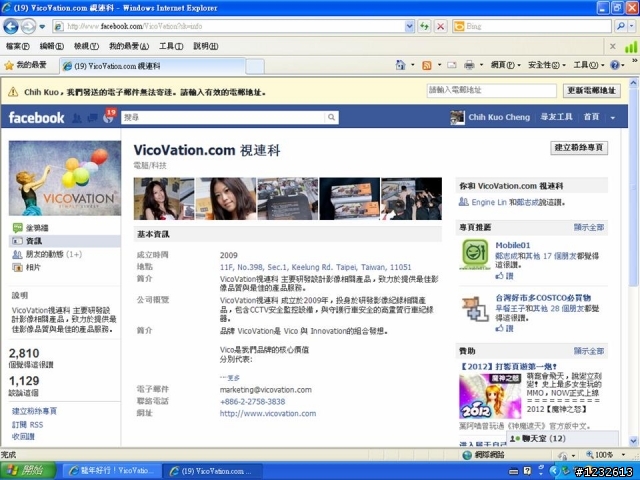Click the ⋯更多 link to expand description
The image size is (640, 480).
tap(230, 378)
